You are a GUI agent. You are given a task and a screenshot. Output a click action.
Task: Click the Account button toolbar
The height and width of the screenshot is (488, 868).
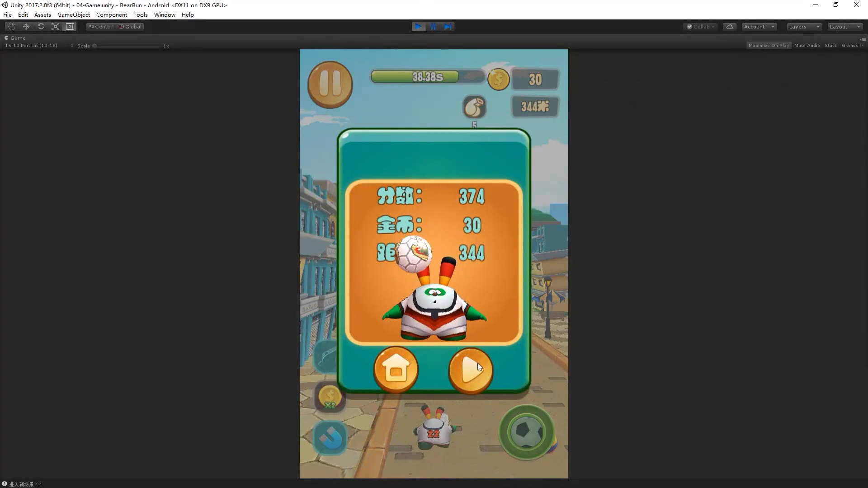coord(758,26)
